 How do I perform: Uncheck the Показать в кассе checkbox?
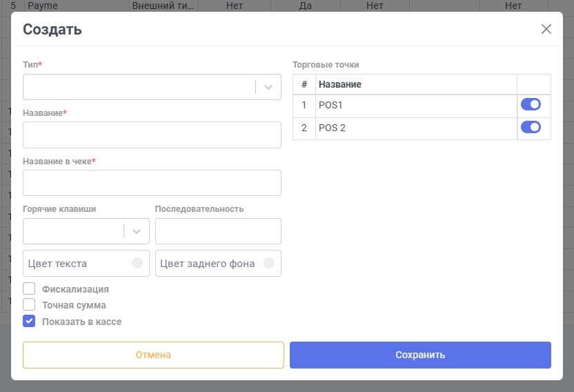point(29,321)
